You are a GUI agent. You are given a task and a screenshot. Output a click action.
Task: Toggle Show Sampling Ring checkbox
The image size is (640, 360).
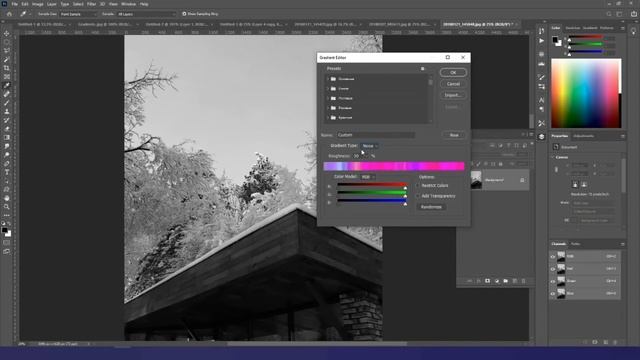[184, 14]
